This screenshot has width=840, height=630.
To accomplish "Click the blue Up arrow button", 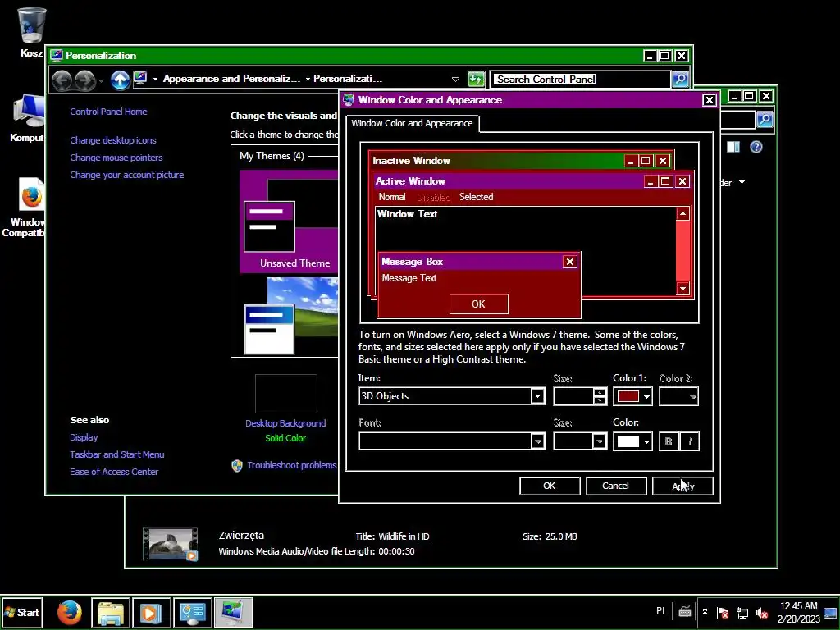I will coord(120,80).
